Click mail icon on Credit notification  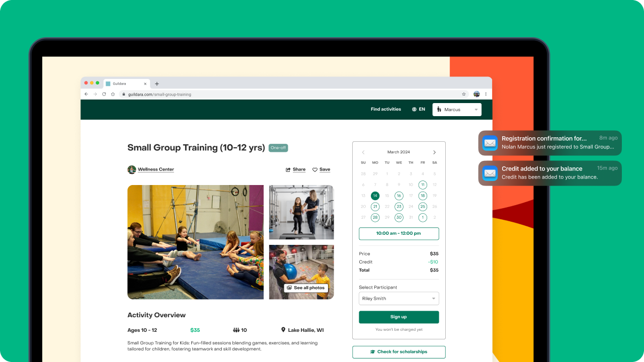(x=490, y=173)
